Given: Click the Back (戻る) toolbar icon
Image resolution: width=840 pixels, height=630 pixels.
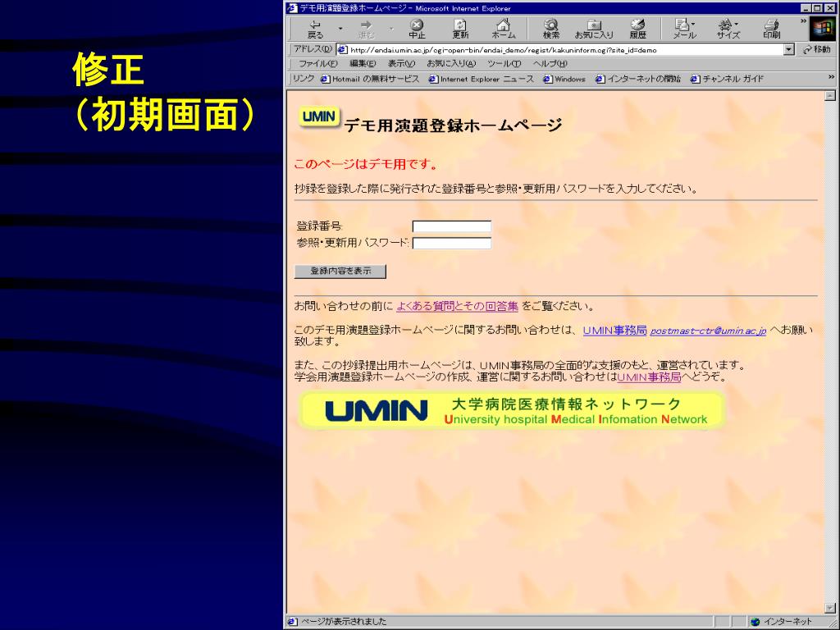Looking at the screenshot, I should (x=316, y=29).
